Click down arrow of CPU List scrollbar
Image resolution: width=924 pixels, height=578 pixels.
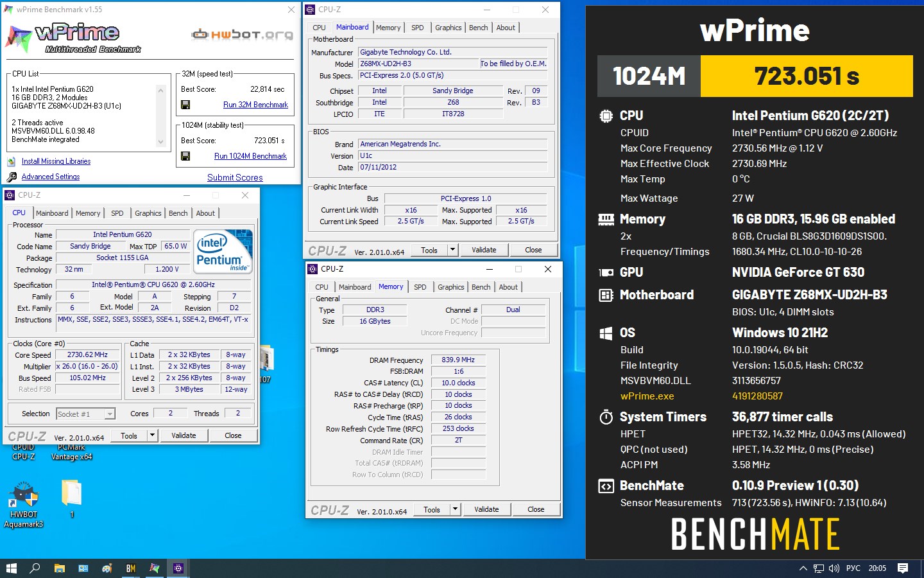tap(160, 142)
